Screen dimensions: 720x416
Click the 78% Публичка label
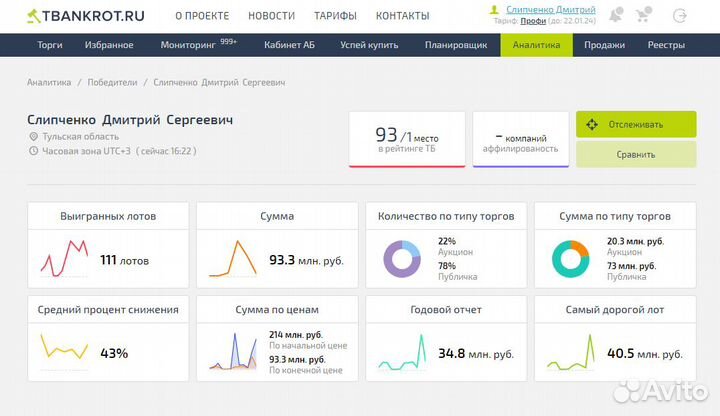[x=457, y=271]
